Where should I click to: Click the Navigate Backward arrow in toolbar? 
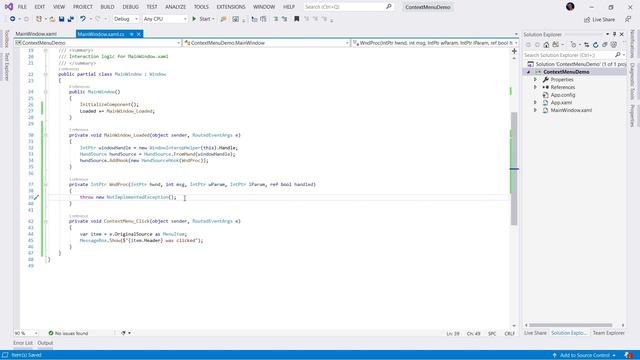(13, 19)
